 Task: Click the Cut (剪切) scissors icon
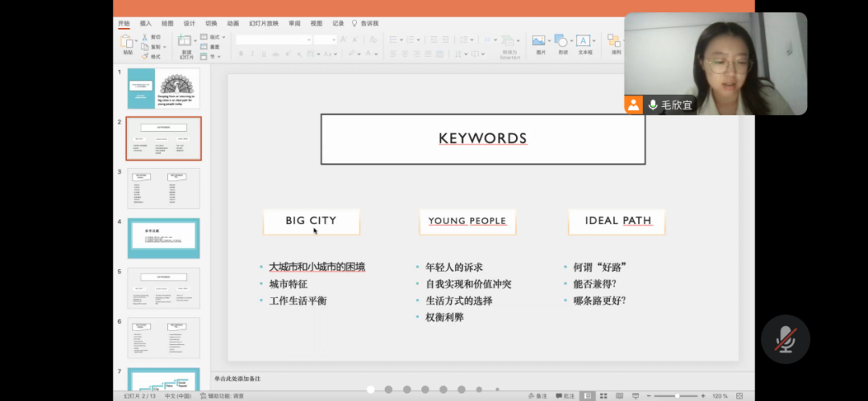145,37
